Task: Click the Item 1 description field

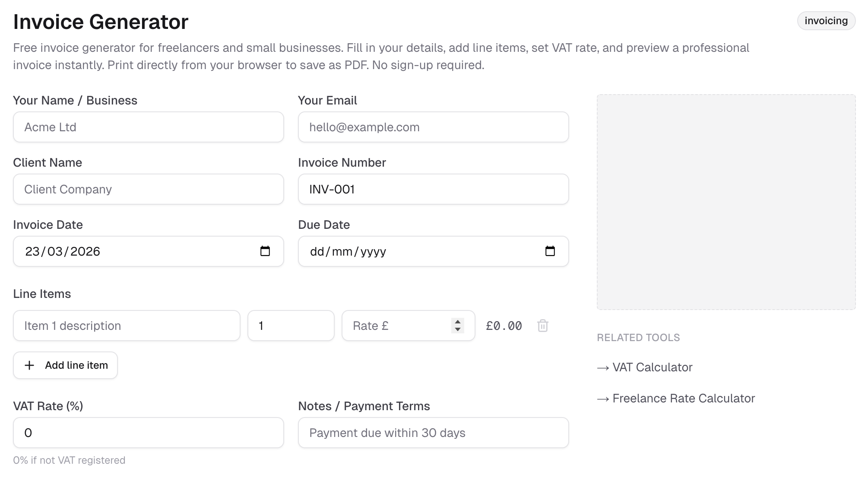Action: coord(127,326)
